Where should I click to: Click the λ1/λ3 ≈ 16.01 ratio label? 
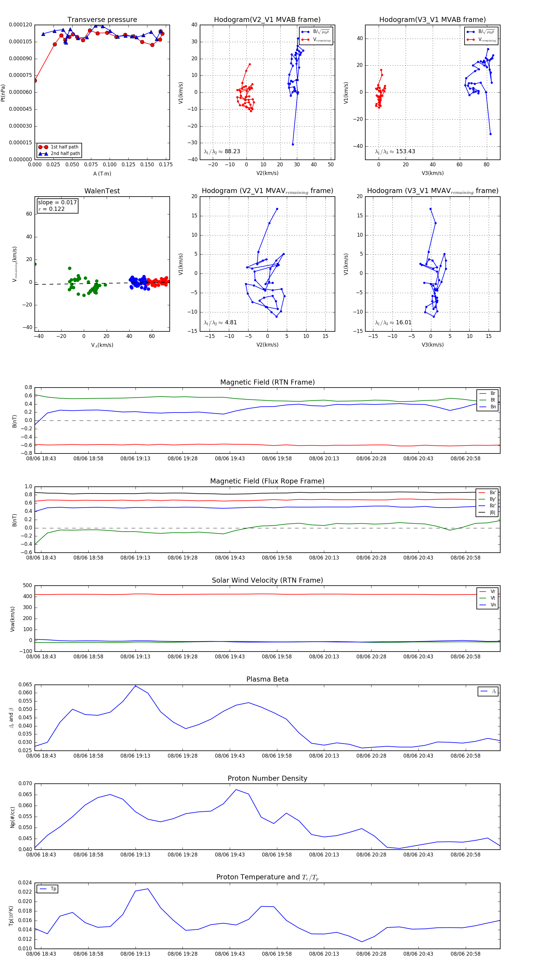(393, 323)
